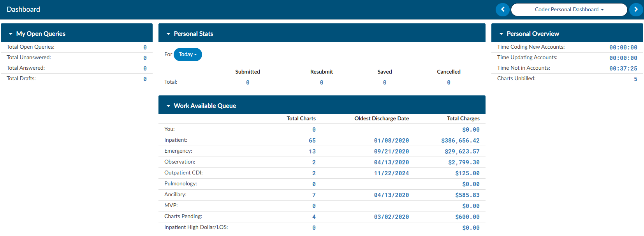The width and height of the screenshot is (644, 236).
Task: Open the Charts Pending total charts 4
Action: [314, 217]
